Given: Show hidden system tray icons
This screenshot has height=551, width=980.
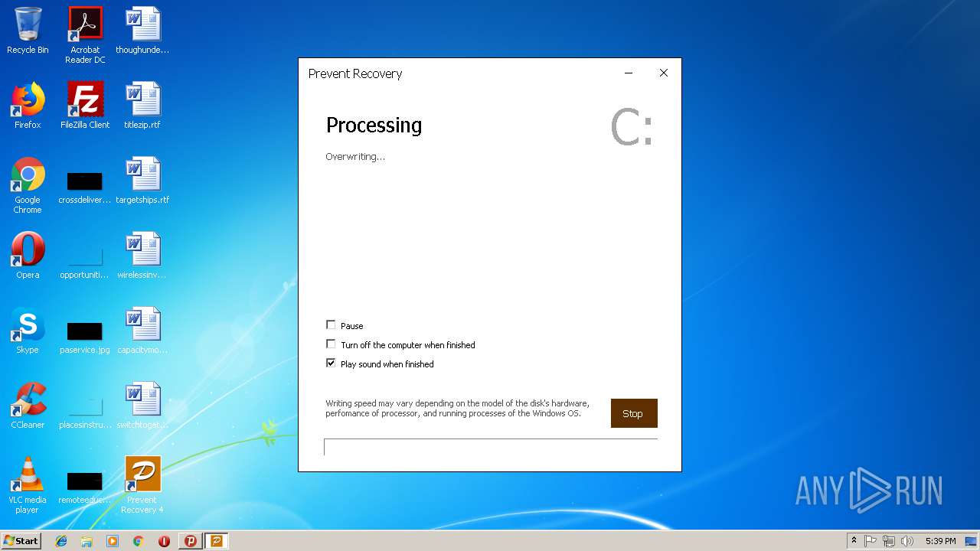Looking at the screenshot, I should [x=854, y=541].
